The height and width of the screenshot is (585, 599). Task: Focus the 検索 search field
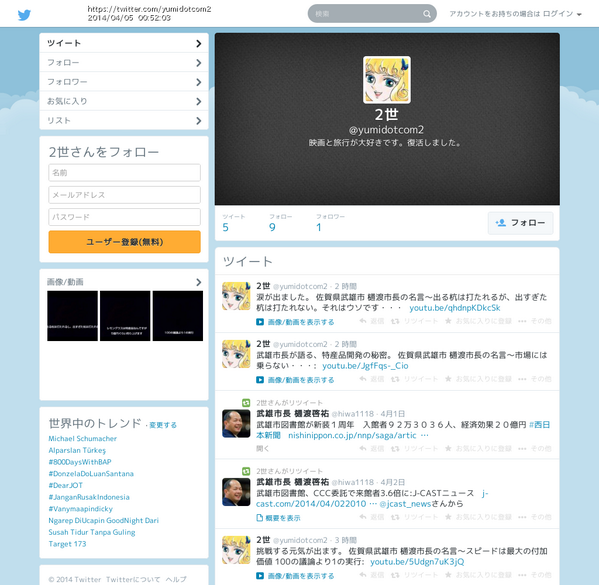[372, 14]
